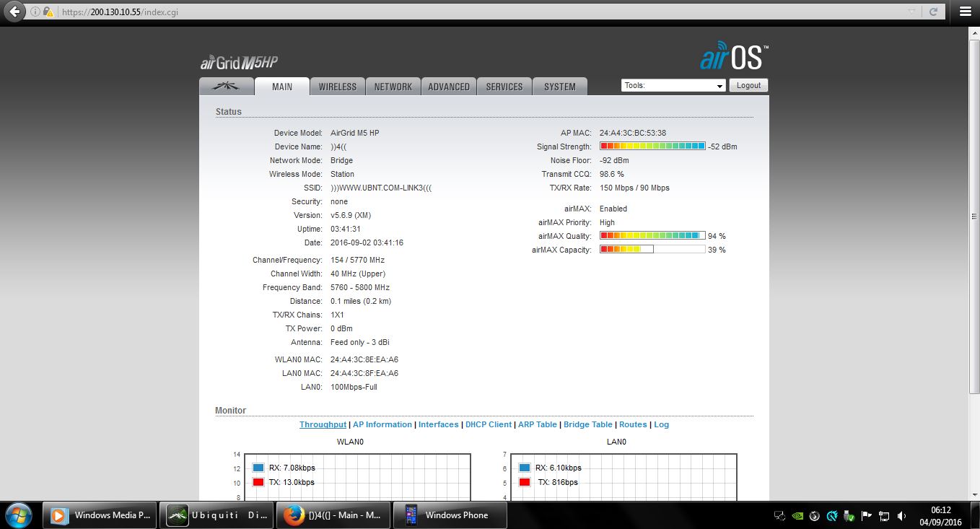
Task: Open the volume speaker tray icon
Action: (901, 516)
